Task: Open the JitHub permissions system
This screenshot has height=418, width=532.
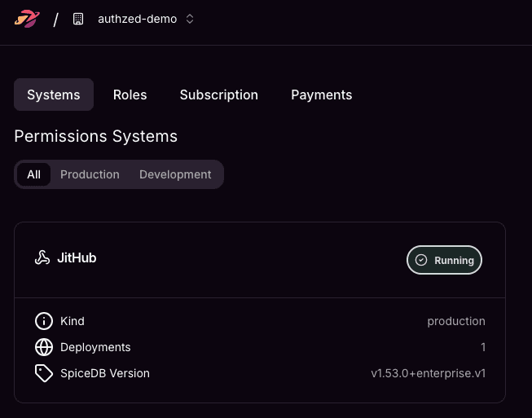Action: (77, 257)
